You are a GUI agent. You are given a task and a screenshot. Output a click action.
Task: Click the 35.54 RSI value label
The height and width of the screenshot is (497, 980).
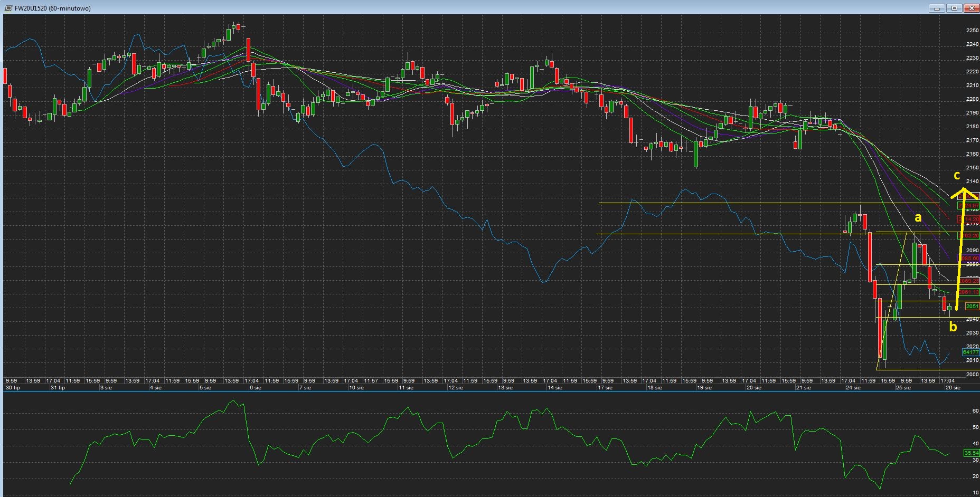971,453
